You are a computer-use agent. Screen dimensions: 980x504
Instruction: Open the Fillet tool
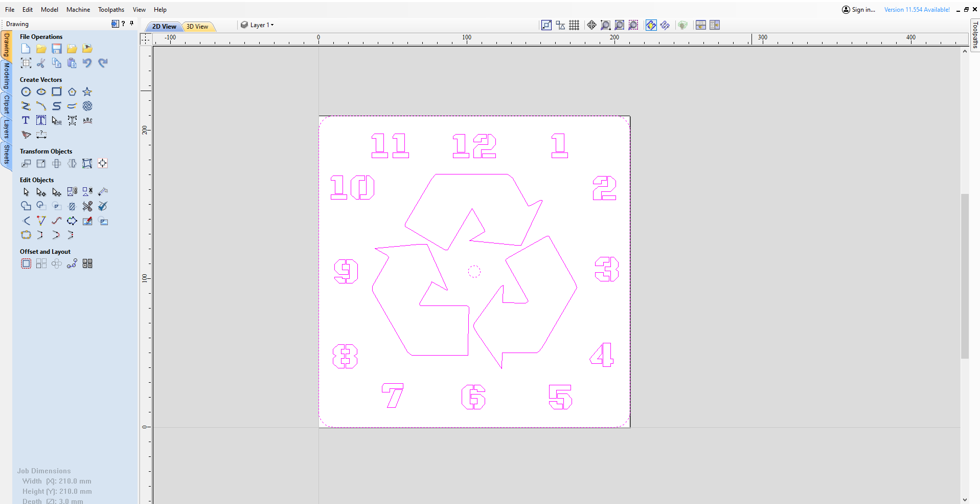coord(26,221)
